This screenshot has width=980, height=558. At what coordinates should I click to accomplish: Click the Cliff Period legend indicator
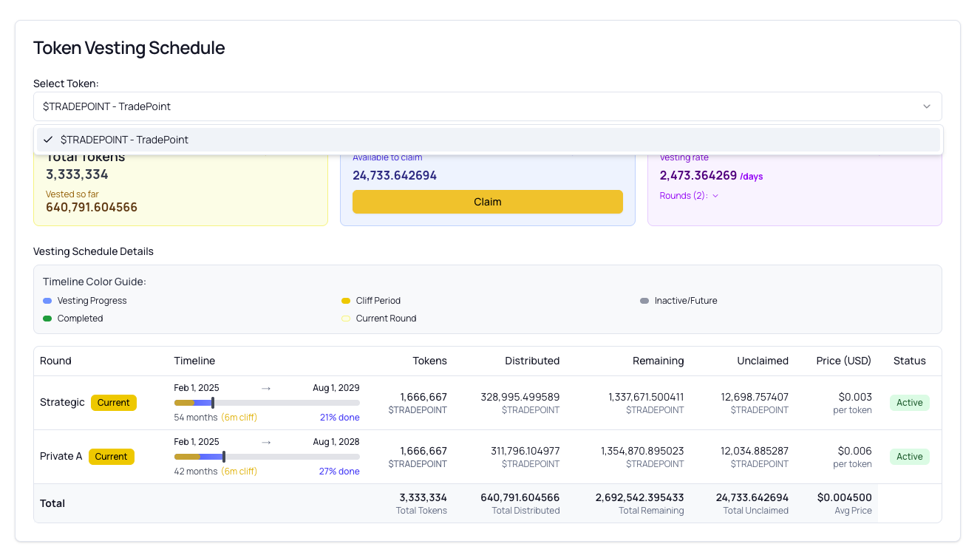pos(346,301)
